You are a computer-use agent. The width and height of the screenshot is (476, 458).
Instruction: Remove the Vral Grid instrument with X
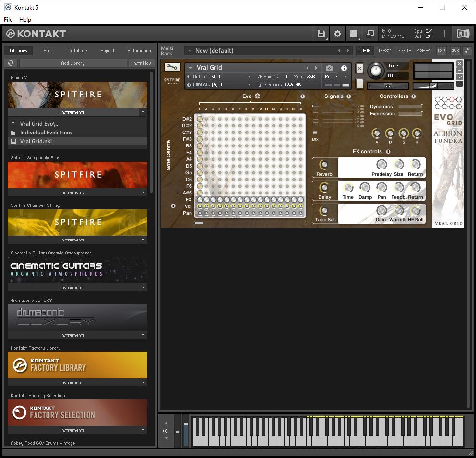tap(459, 63)
